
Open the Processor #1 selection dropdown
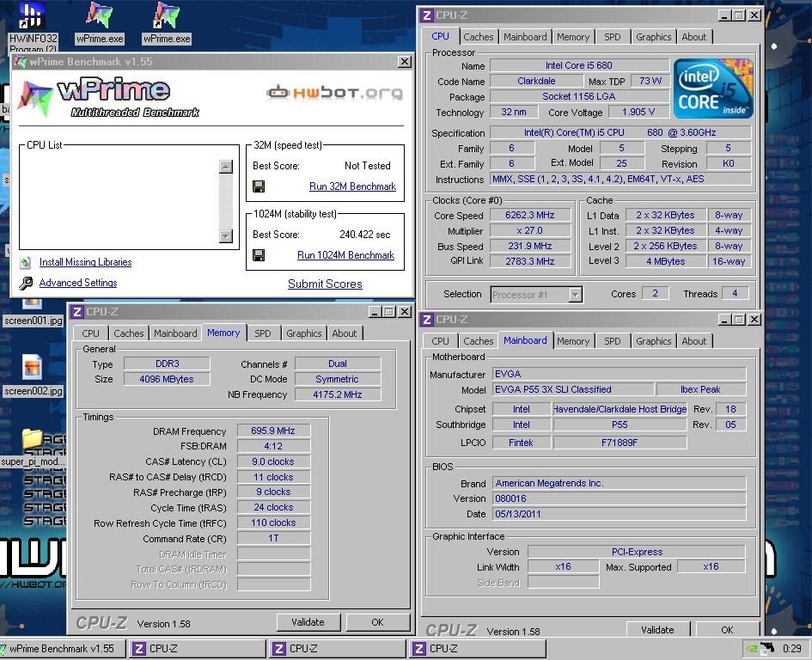click(x=576, y=295)
